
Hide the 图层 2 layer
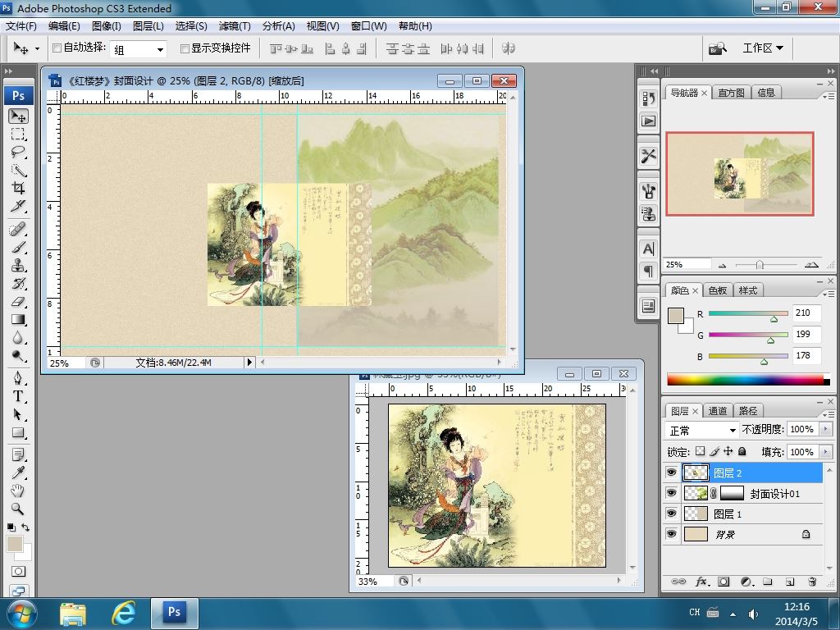point(671,472)
